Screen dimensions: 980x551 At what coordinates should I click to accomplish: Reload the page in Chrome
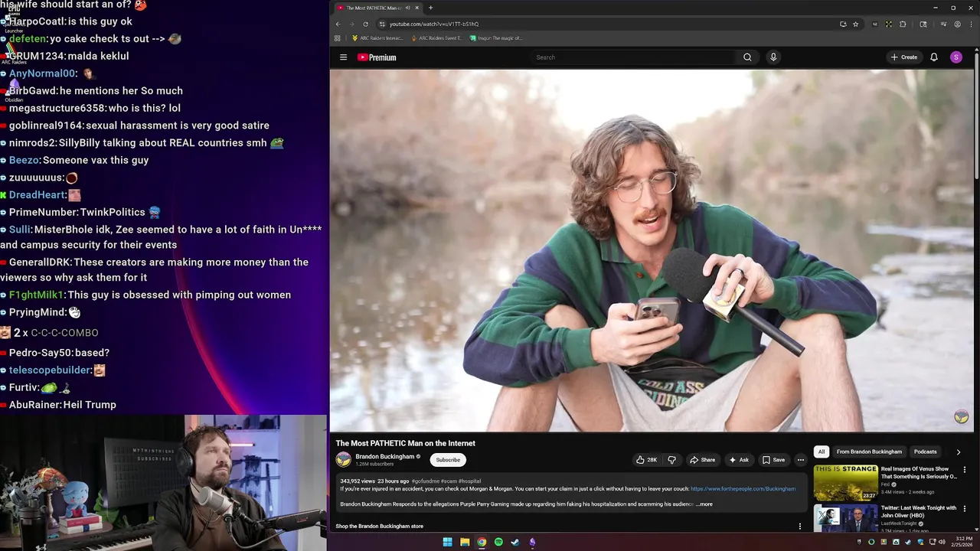coord(365,24)
